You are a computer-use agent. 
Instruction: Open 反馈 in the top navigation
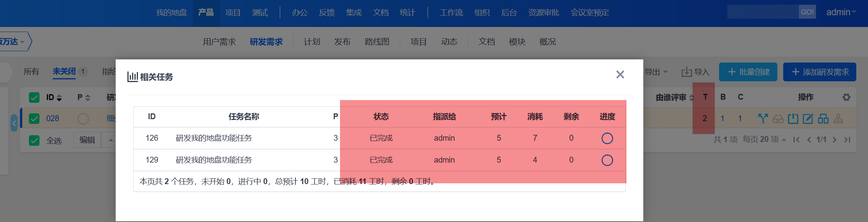[x=327, y=13]
